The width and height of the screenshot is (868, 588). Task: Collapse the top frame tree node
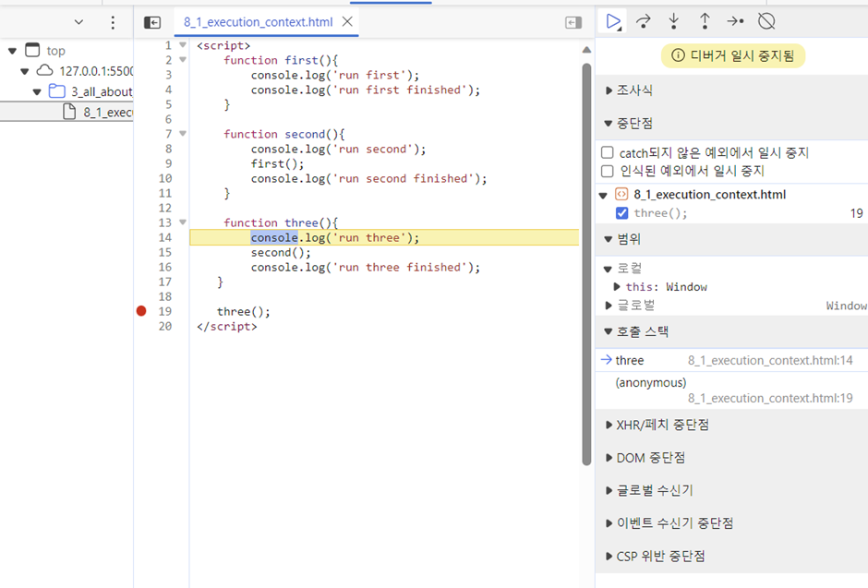pos(12,51)
